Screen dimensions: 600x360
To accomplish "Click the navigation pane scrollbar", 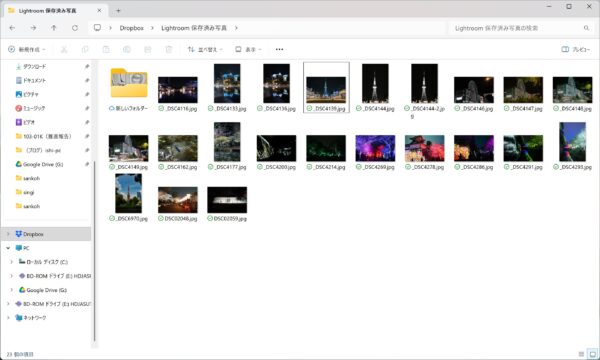I will coord(95,251).
